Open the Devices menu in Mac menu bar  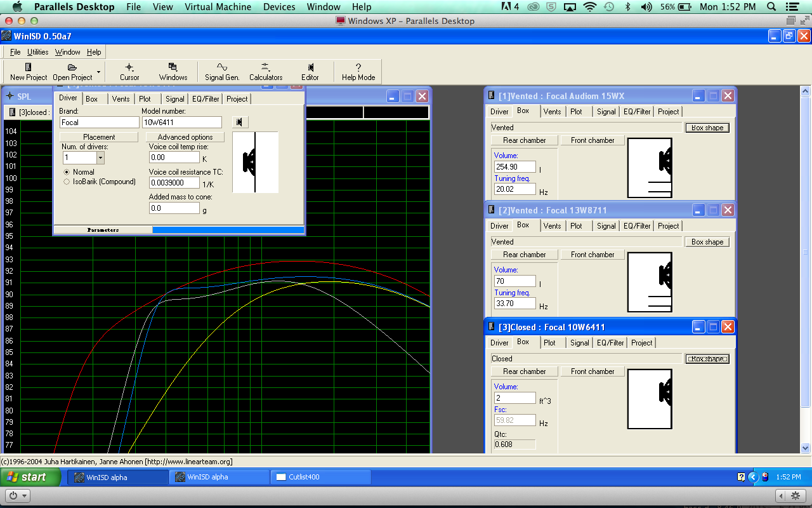[x=279, y=7]
